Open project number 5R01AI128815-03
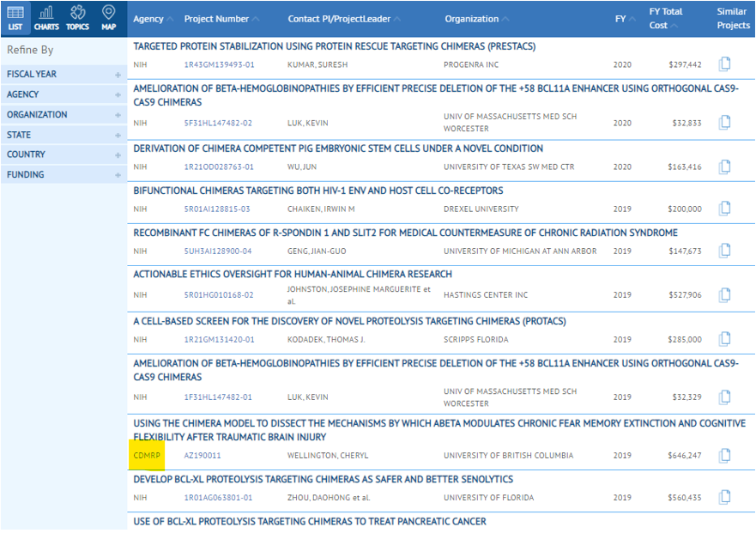Viewport: 756px width, 533px height. point(217,209)
